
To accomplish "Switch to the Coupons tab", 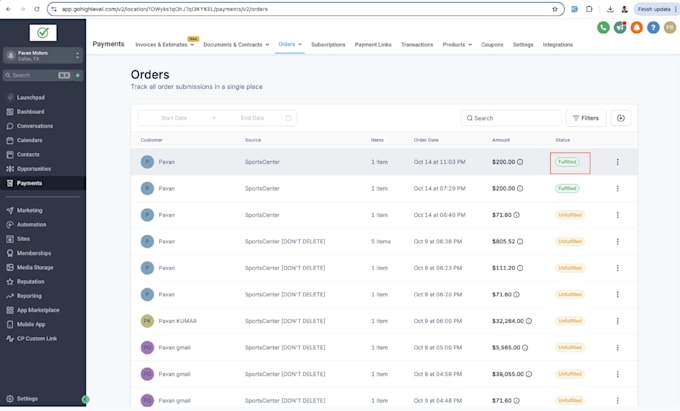I will pos(492,45).
